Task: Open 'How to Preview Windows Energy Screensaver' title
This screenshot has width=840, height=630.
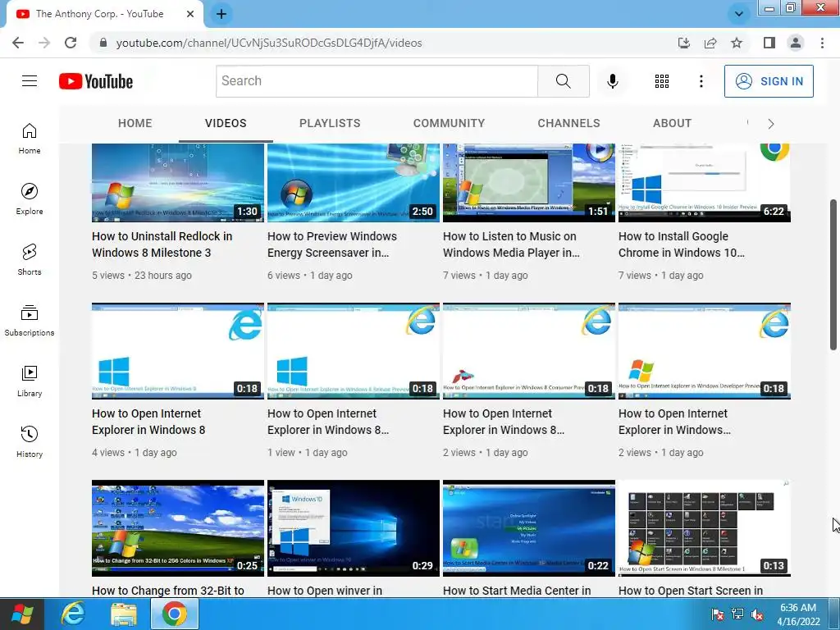Action: click(332, 244)
